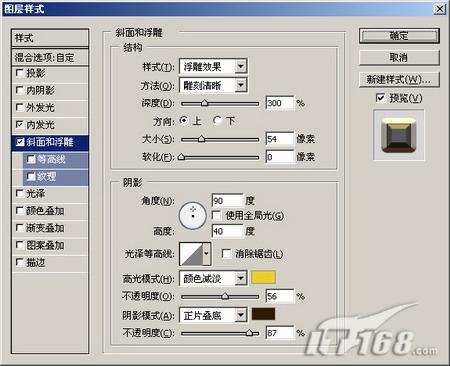Enable the 描边 stroke checkbox

point(19,263)
